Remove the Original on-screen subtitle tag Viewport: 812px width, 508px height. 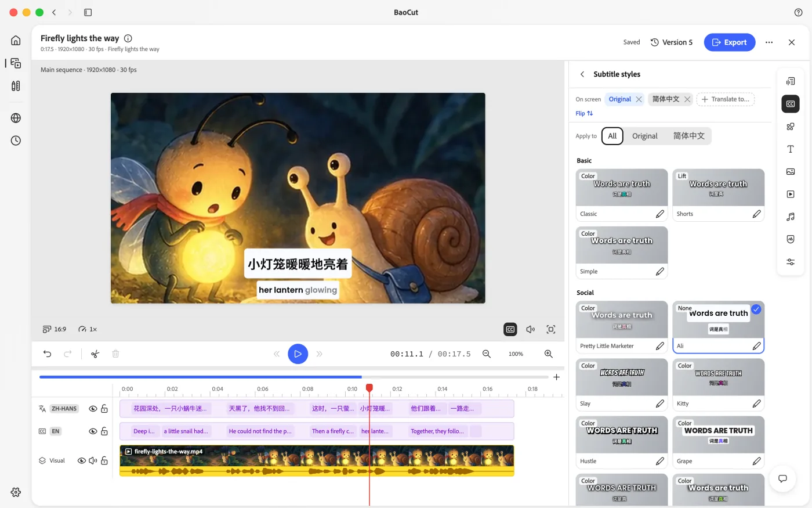point(639,99)
